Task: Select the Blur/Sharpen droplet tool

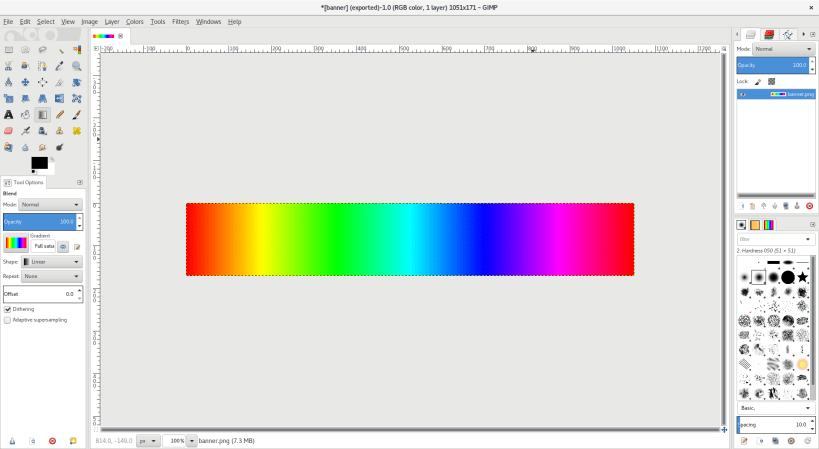Action: tap(25, 147)
